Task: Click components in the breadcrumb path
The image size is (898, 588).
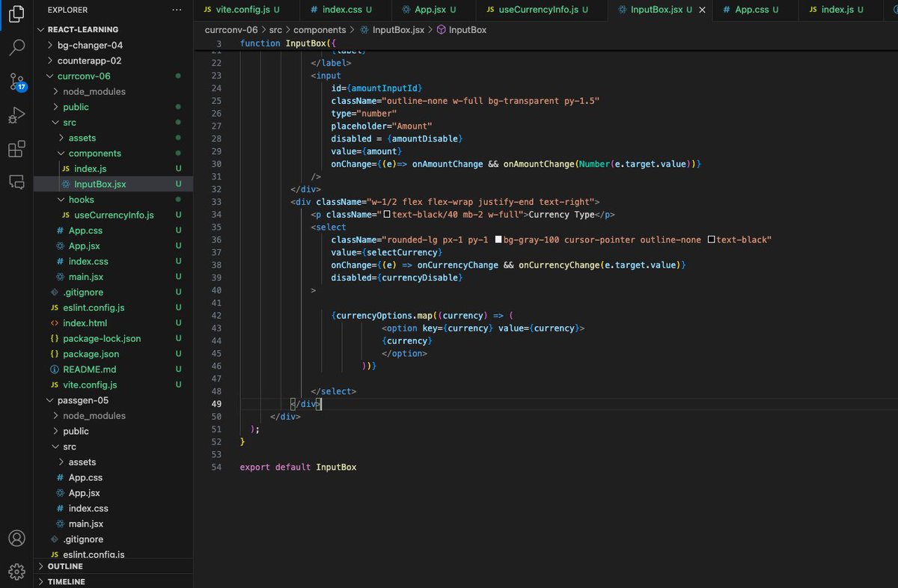Action: (320, 30)
